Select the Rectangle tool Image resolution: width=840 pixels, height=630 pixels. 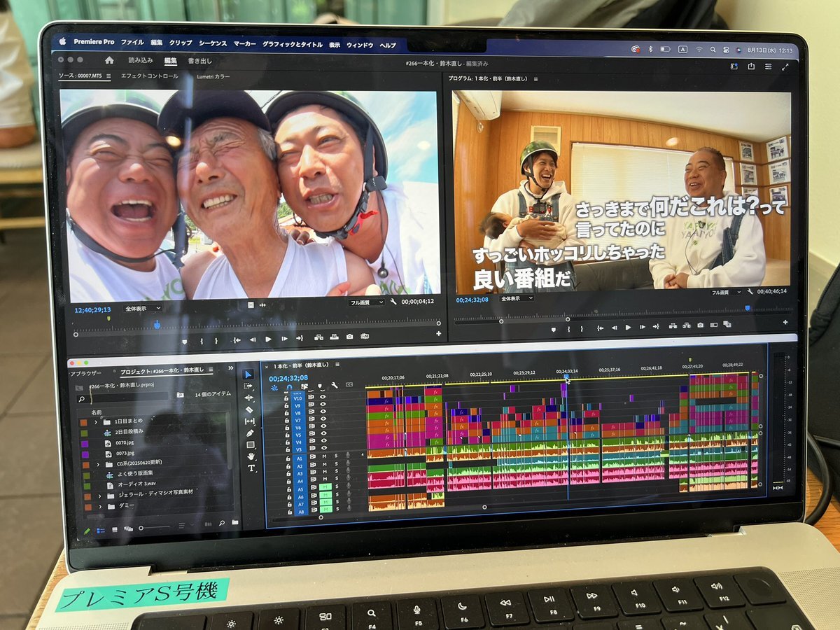250,444
